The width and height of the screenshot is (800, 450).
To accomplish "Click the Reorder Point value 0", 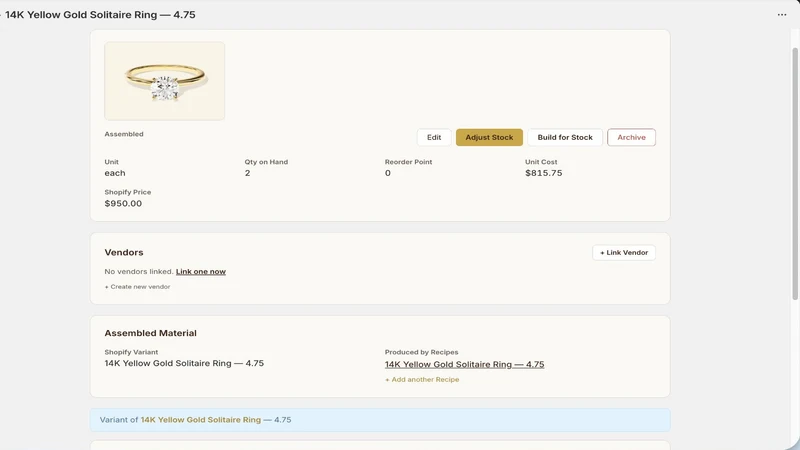I will tap(388, 173).
